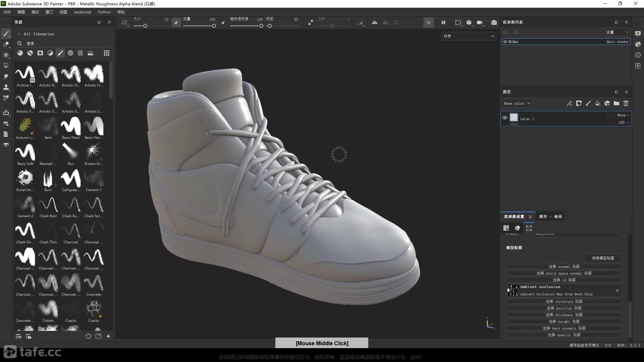Click select curvature map button
Screen dimensions: 644x362
[x=564, y=301]
